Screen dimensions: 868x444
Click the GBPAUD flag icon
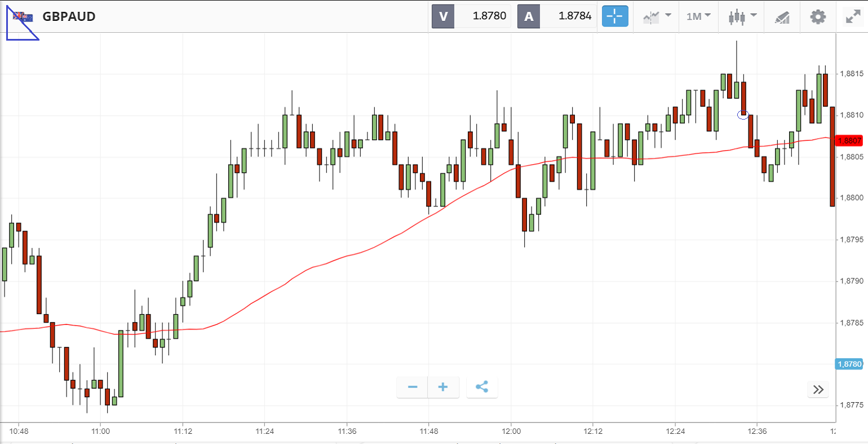(23, 16)
